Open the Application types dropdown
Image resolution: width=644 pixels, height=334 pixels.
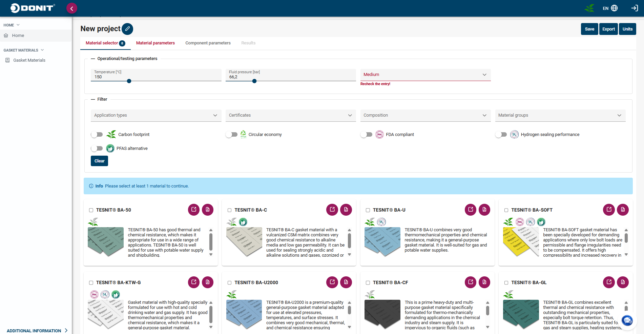(156, 115)
